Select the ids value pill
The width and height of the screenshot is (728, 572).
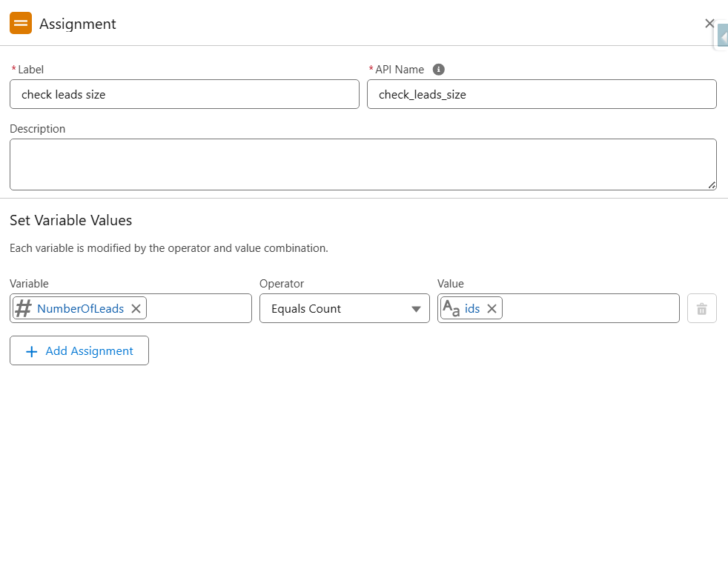474,308
